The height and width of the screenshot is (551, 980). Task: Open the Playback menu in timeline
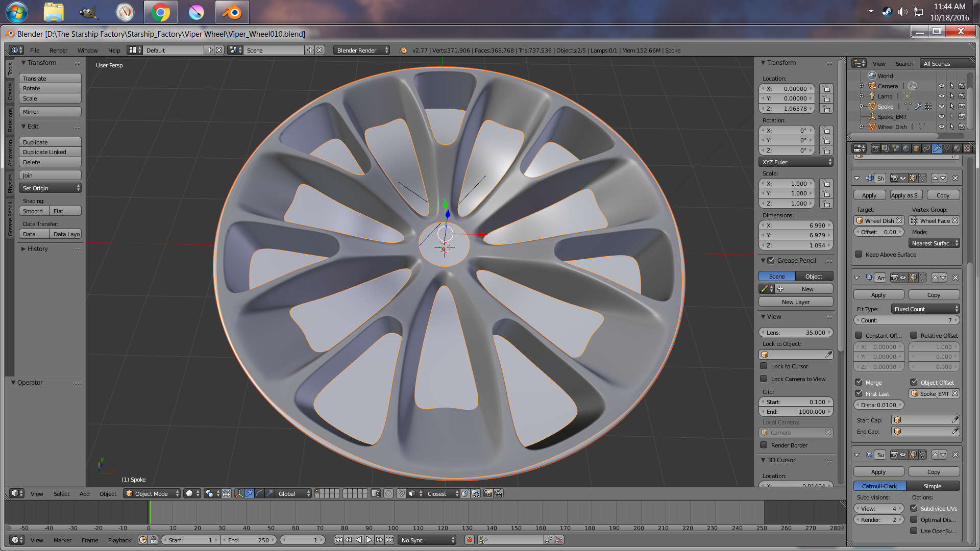point(119,540)
